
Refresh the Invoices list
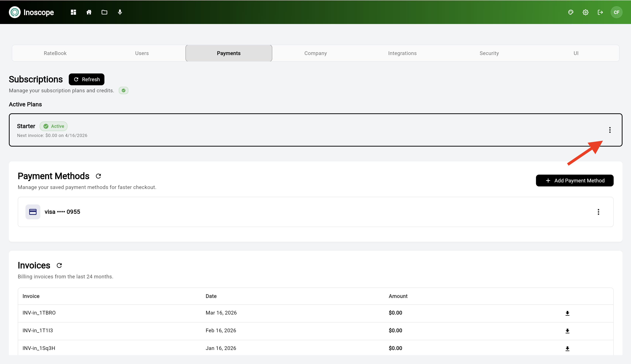(59, 265)
